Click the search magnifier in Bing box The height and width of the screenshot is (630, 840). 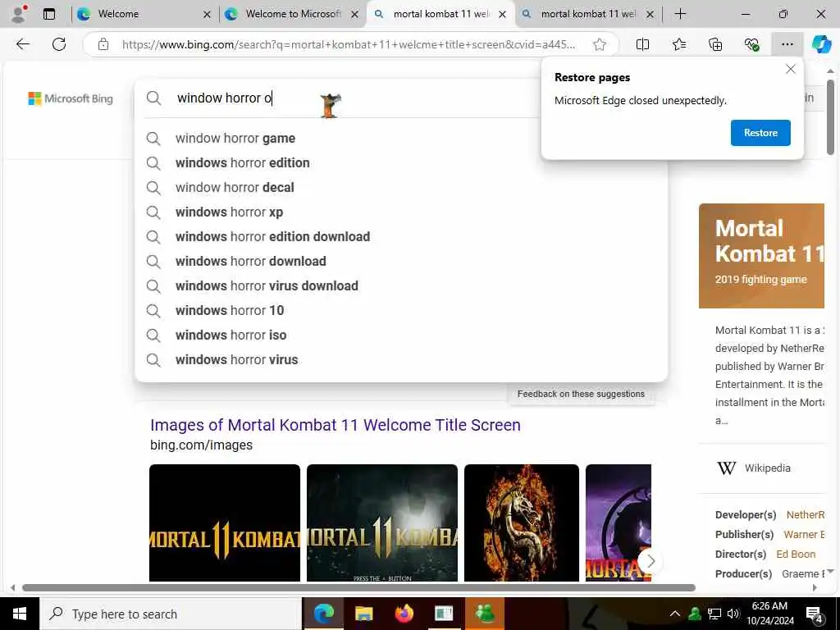point(153,98)
